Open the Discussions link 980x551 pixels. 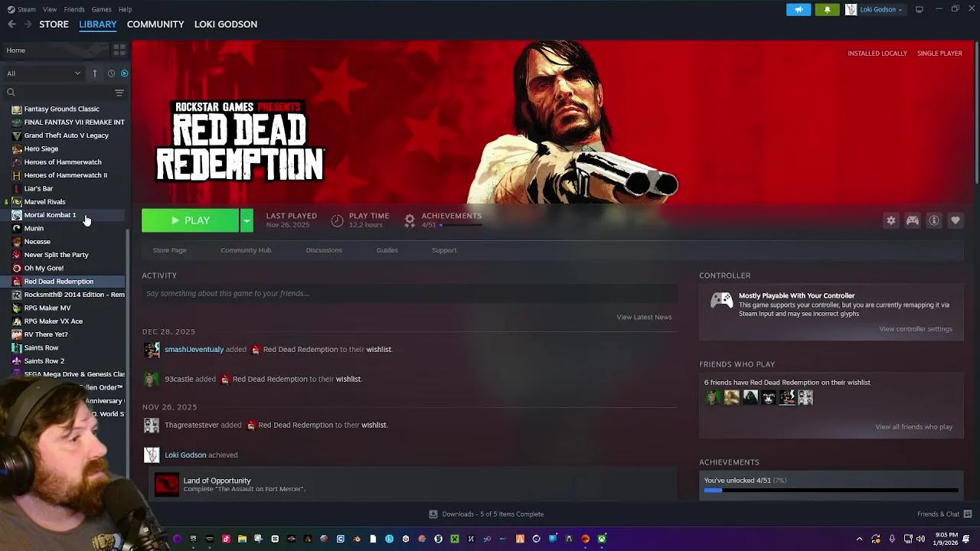click(x=324, y=250)
